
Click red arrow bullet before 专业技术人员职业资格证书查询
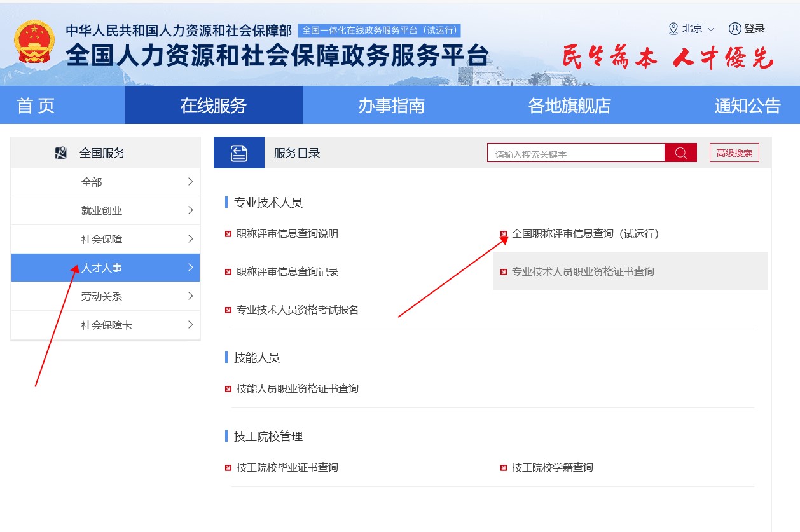coord(504,272)
